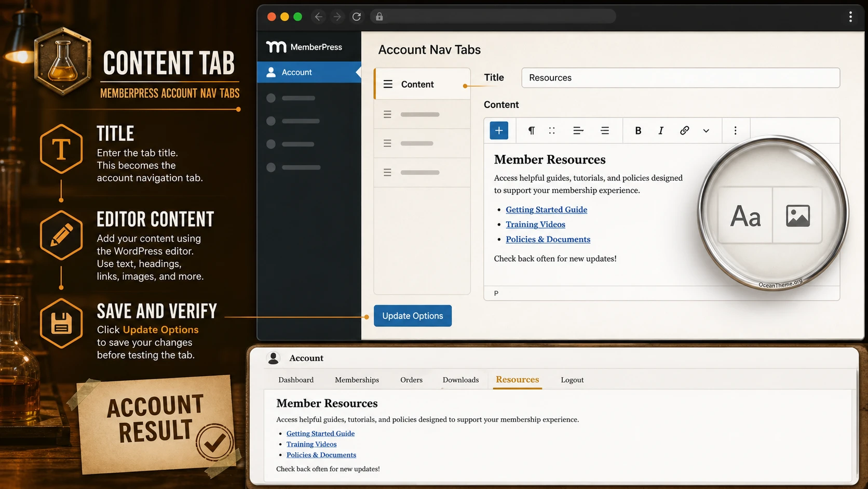This screenshot has height=489, width=868.
Task: Switch to Dashboard tab in account preview
Action: 296,380
